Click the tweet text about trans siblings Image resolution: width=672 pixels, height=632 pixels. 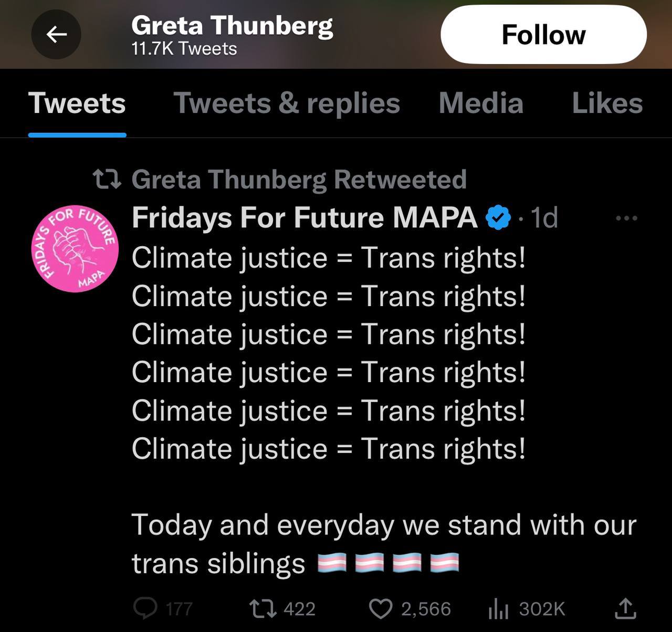pos(383,543)
